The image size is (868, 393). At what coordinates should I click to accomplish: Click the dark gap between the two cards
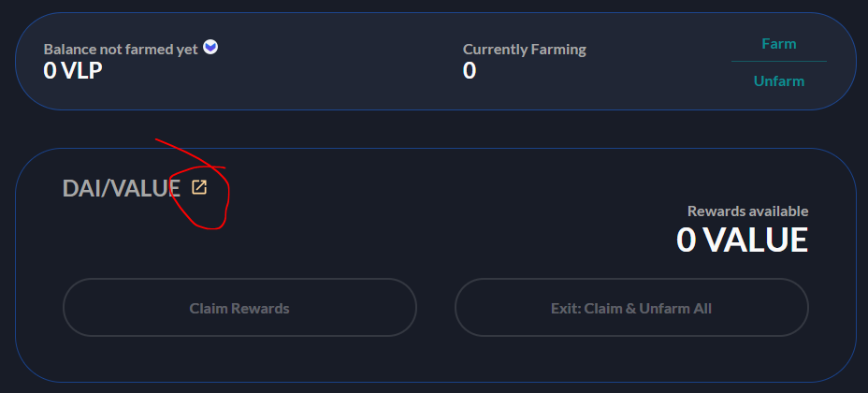tap(434, 129)
